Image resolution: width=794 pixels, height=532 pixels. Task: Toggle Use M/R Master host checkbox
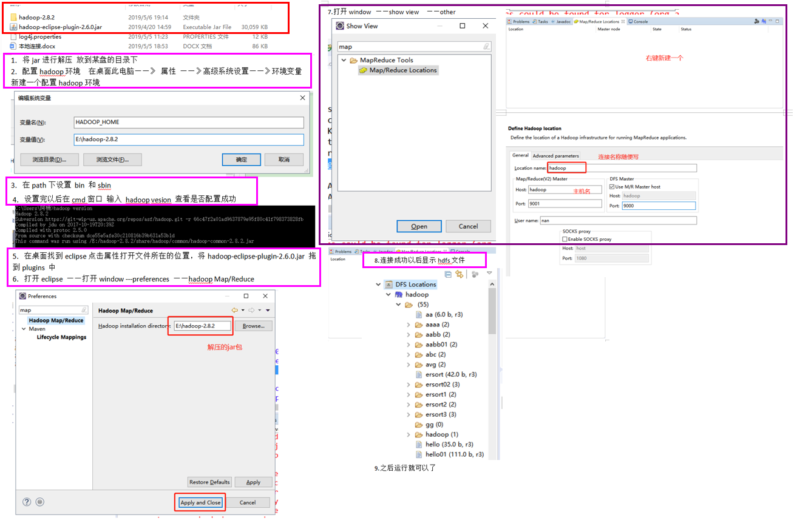click(612, 187)
